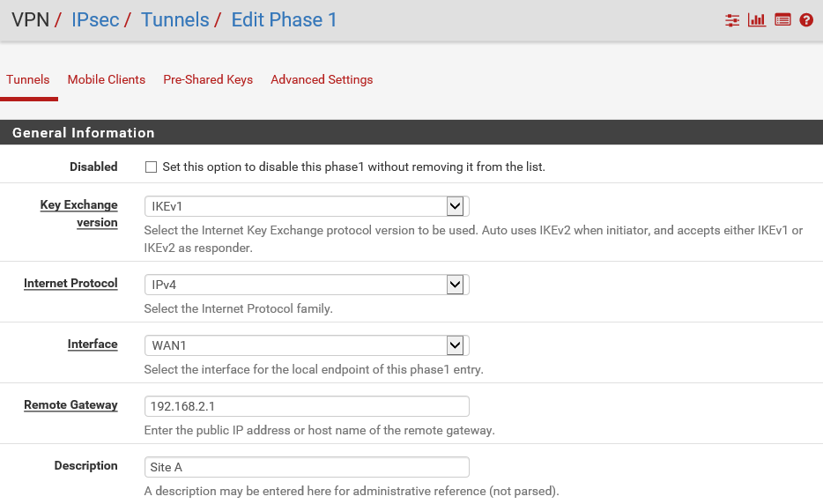Focus the Remote Gateway address field
This screenshot has width=823, height=504.
click(307, 406)
